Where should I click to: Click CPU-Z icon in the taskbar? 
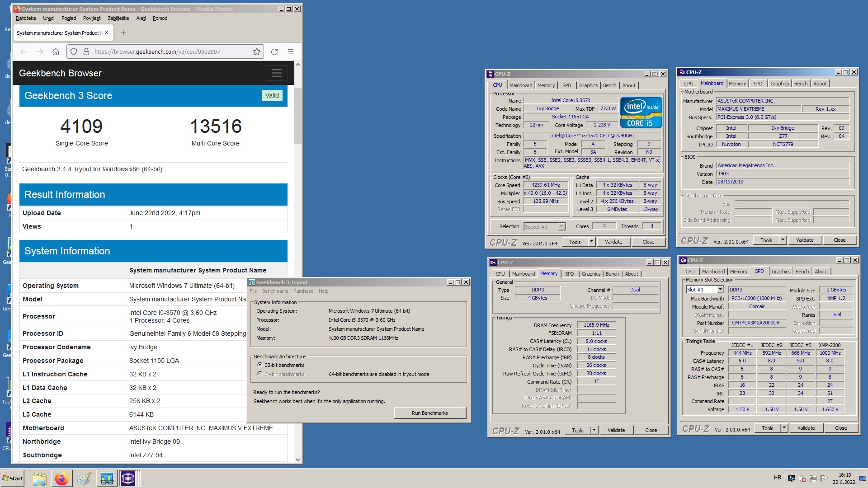(128, 479)
